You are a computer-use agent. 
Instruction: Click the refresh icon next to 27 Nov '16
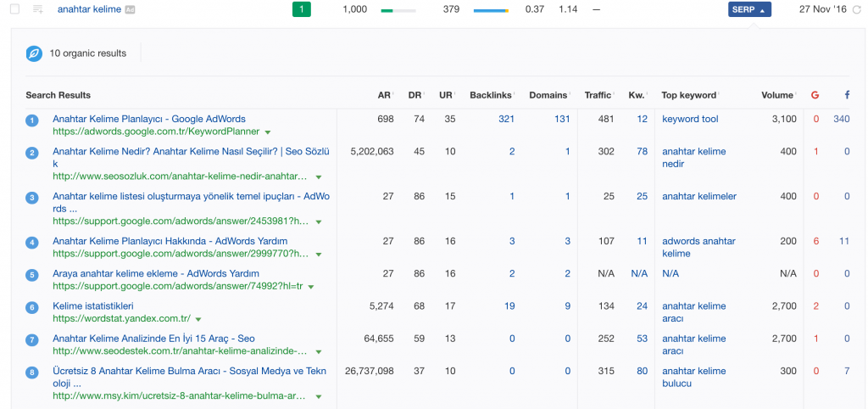856,9
